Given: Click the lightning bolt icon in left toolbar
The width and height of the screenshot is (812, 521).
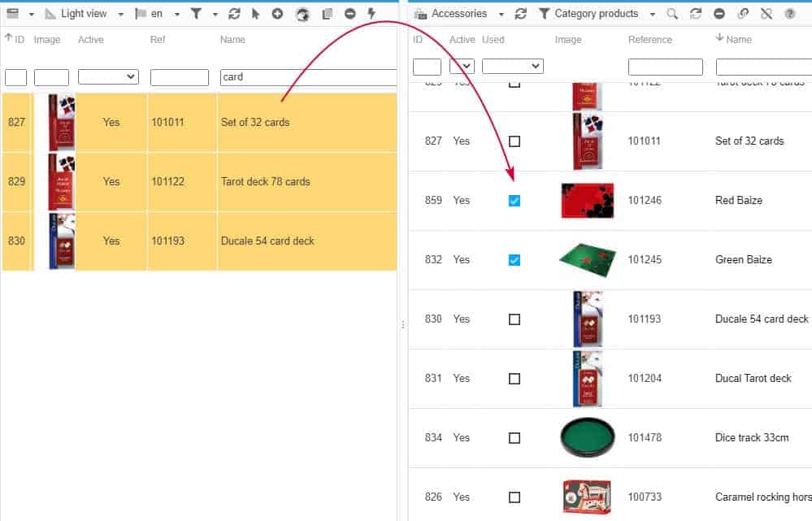Looking at the screenshot, I should [x=371, y=14].
